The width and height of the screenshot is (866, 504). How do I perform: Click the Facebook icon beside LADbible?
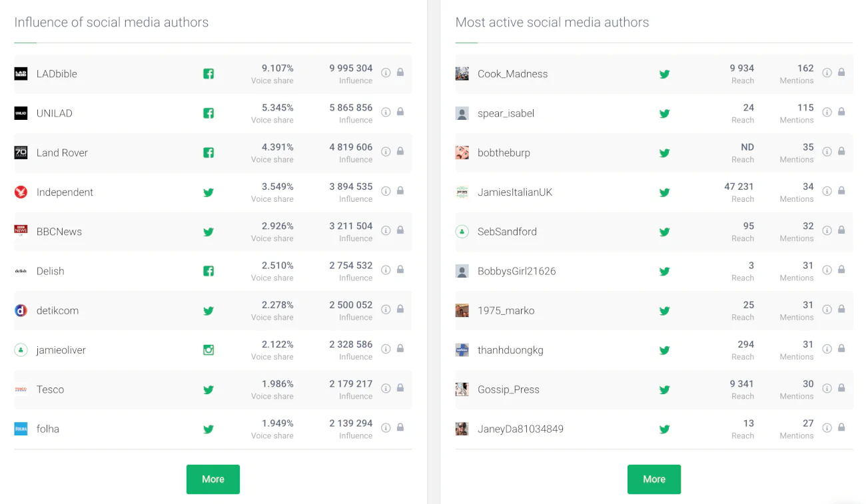209,74
